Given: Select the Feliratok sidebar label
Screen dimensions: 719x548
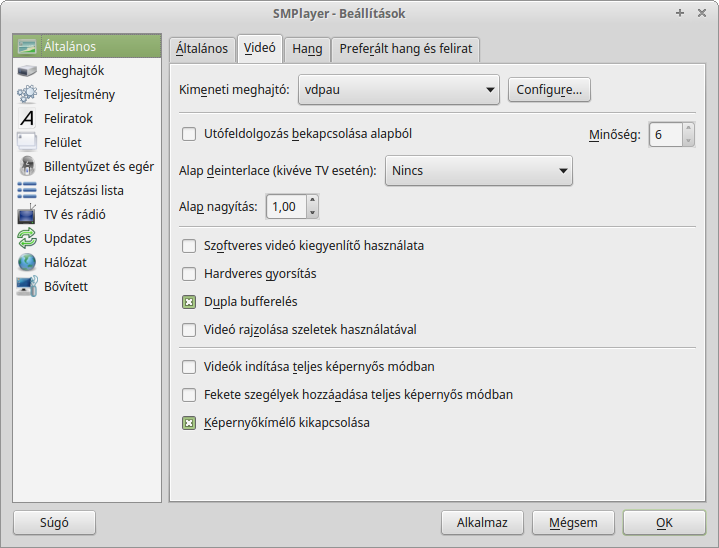Looking at the screenshot, I should (68, 118).
